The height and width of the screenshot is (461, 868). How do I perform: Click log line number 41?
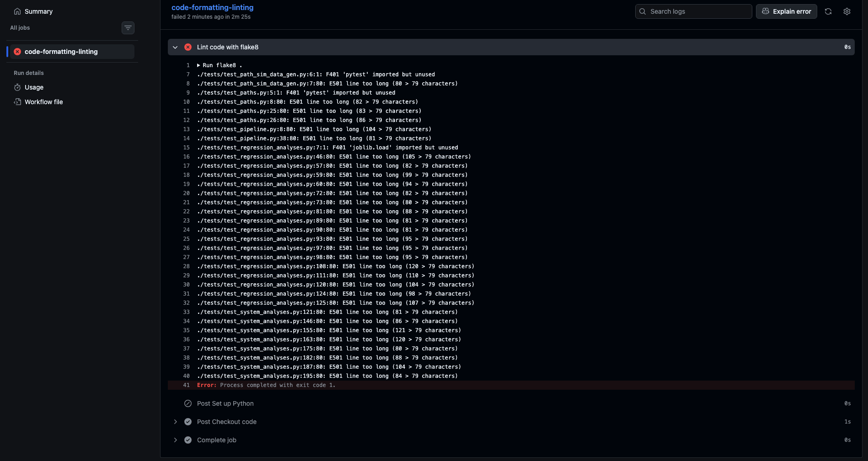[x=186, y=385]
